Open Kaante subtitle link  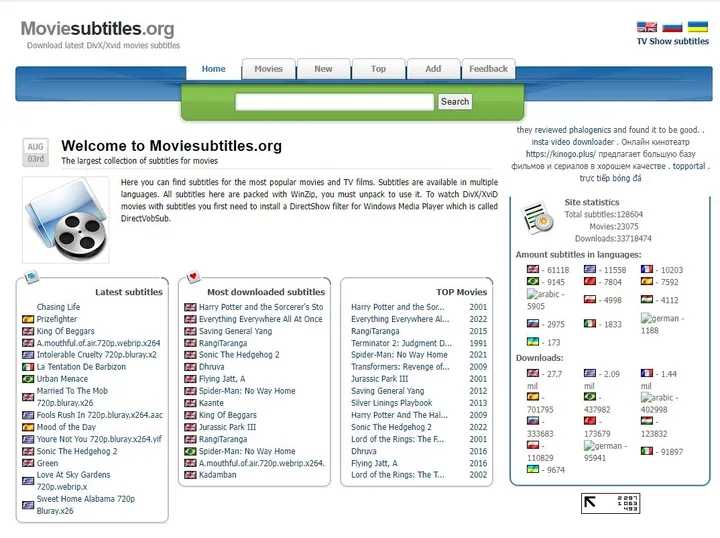click(211, 403)
